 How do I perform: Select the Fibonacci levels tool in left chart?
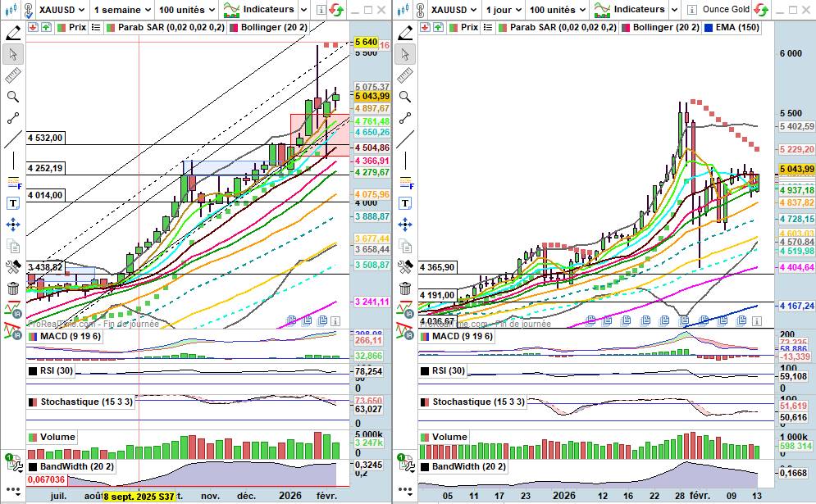[12, 182]
